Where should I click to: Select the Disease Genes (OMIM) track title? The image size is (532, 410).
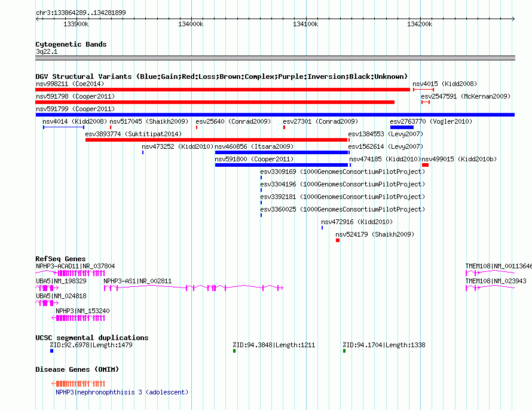click(x=77, y=369)
